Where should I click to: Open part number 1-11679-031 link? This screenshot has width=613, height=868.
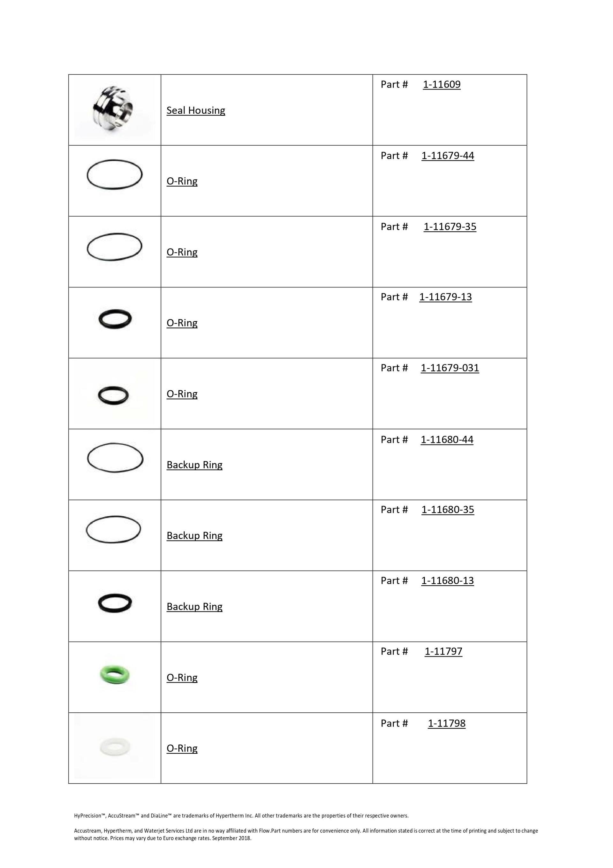coord(450,368)
